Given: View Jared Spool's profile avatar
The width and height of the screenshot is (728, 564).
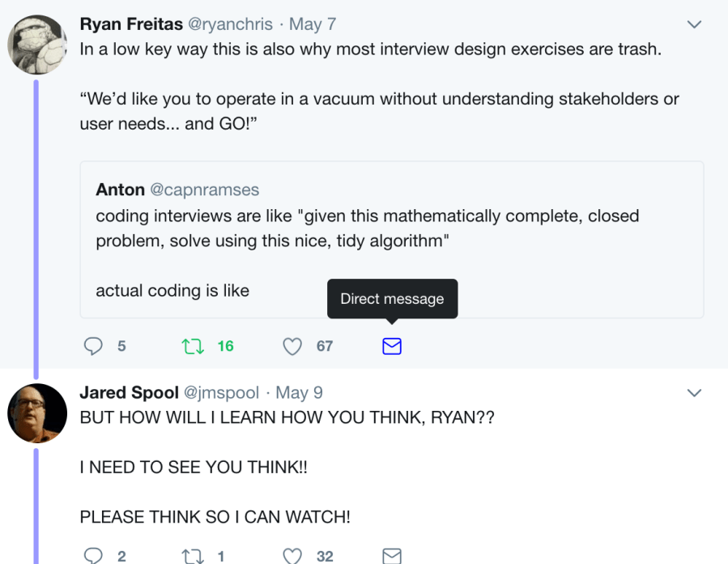Looking at the screenshot, I should 37,413.
